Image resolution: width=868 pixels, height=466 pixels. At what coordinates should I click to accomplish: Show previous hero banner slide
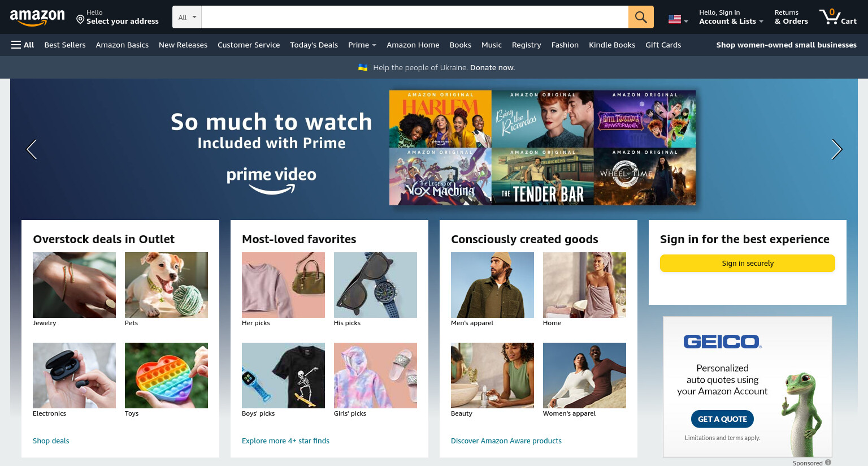[32, 149]
